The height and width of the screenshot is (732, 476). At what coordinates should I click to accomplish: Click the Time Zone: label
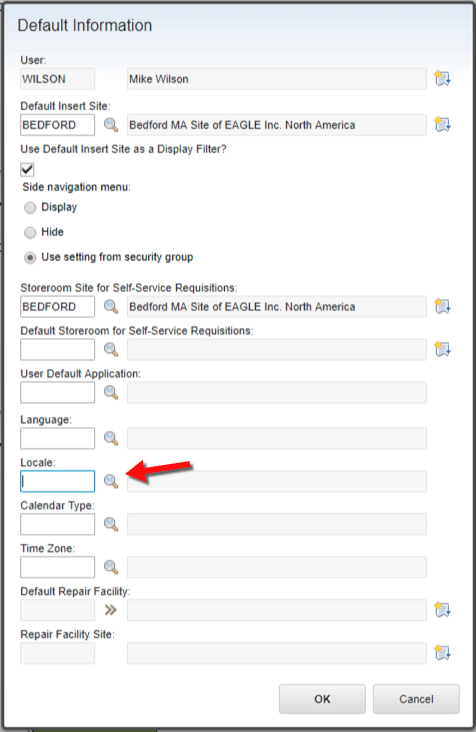[48, 548]
